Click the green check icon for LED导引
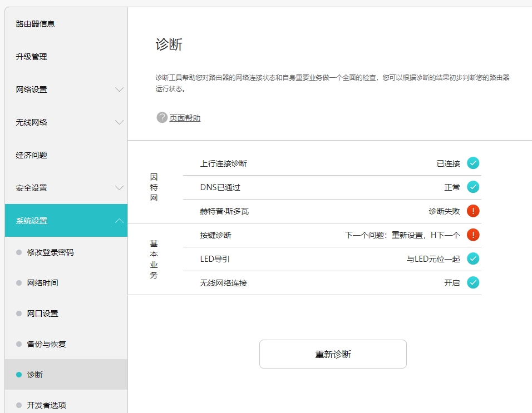 pyautogui.click(x=473, y=258)
